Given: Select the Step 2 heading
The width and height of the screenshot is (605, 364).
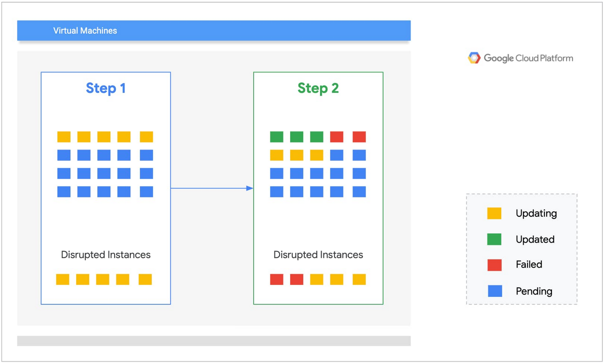Looking at the screenshot, I should 318,88.
